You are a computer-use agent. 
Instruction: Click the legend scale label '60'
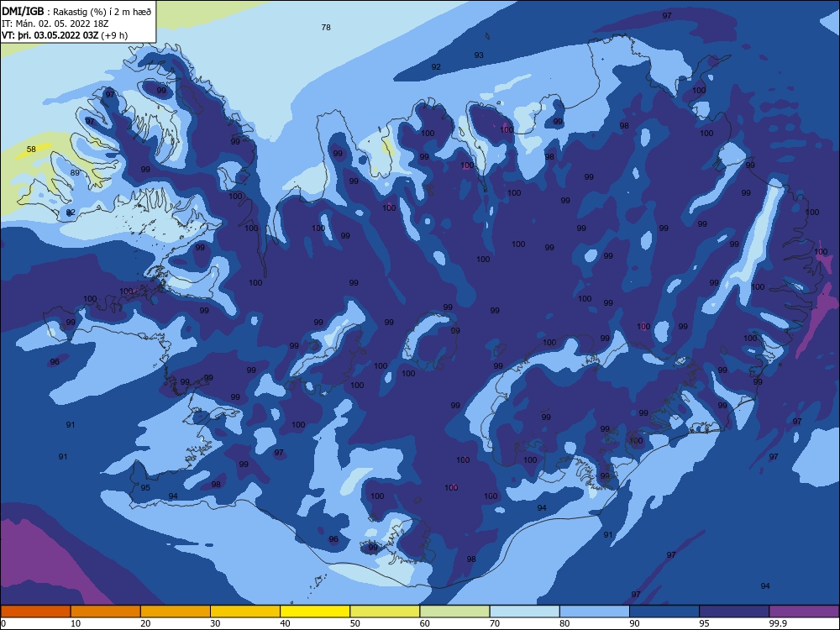(425, 623)
